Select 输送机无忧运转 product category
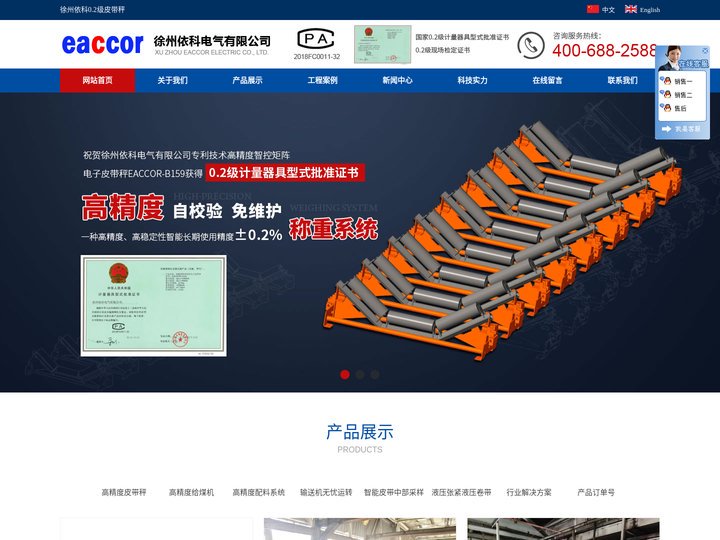This screenshot has height=540, width=720. pos(326,492)
